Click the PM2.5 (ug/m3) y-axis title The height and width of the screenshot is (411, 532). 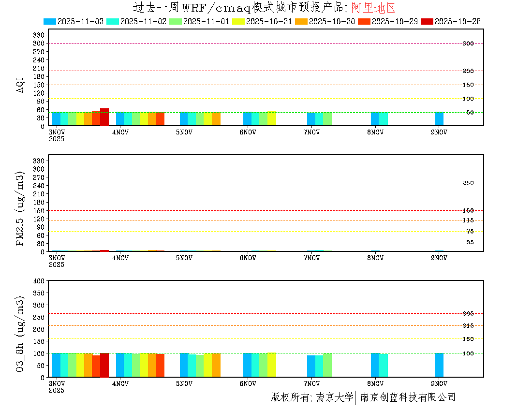point(20,208)
